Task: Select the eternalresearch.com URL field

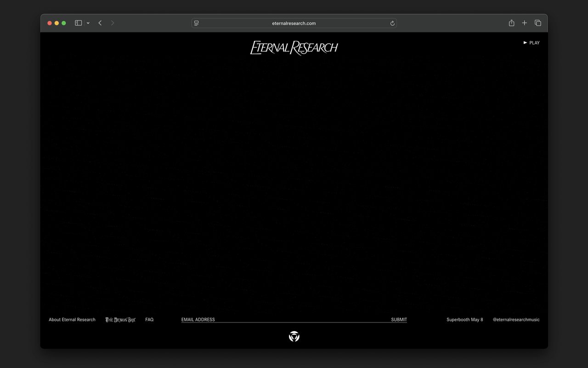Action: 294,23
